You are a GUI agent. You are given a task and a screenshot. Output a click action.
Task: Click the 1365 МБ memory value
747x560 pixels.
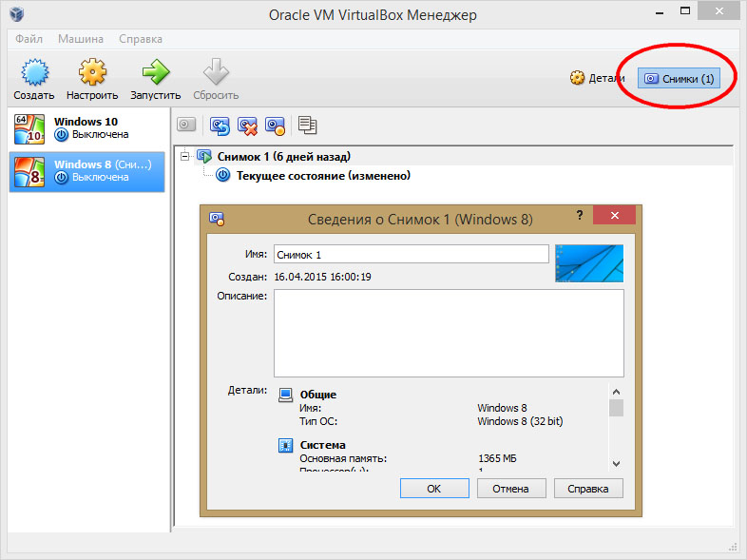click(497, 458)
